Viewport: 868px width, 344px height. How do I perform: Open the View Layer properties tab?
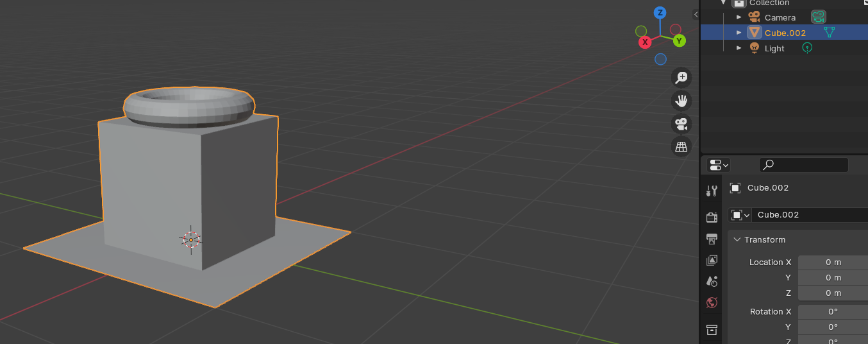[x=712, y=260]
